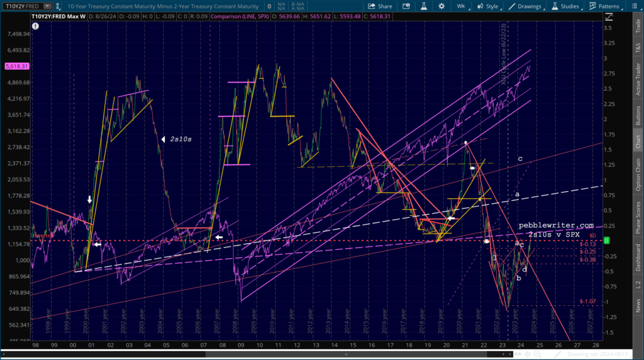The image size is (644, 360).
Task: Toggle the axis scale icon above price axis
Action: click(x=609, y=17)
